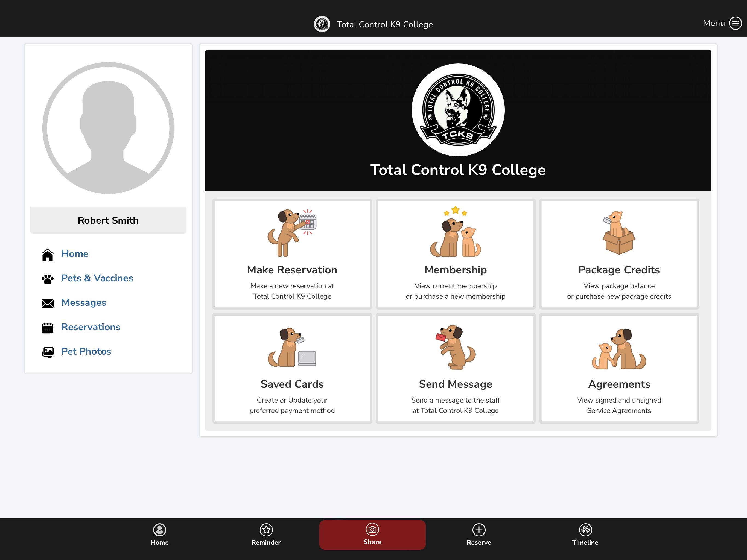Screen dimensions: 747x560
Task: Click the small TCK9 logo in header
Action: [x=322, y=24]
